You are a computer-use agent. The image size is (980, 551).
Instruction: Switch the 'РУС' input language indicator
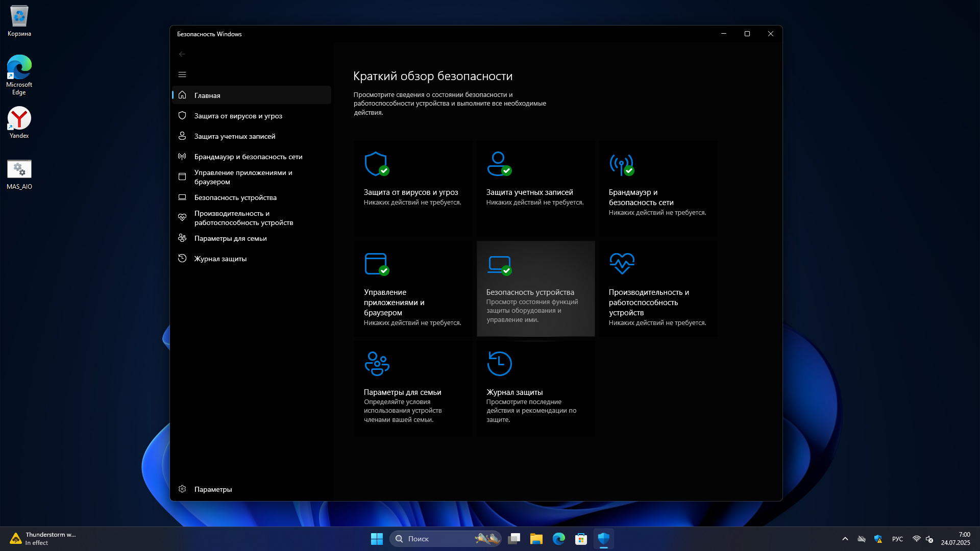[897, 539]
